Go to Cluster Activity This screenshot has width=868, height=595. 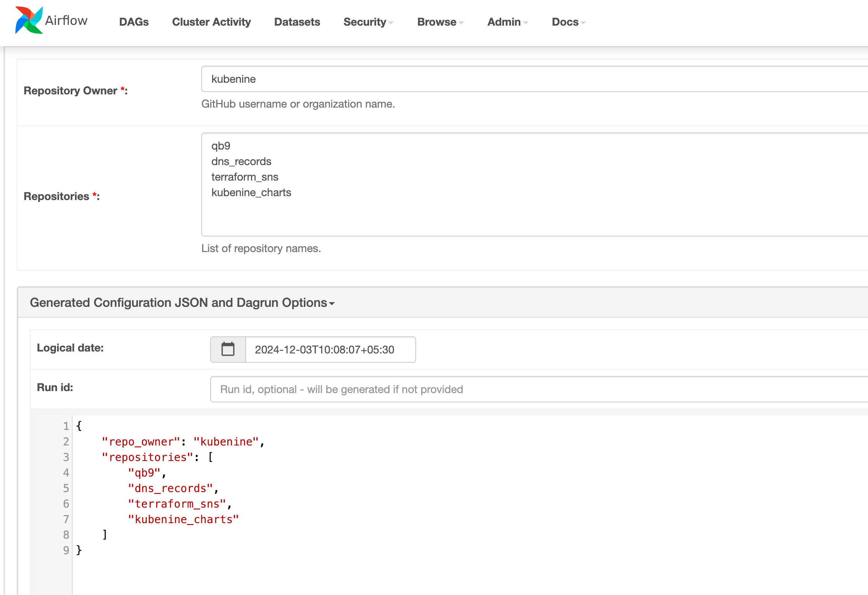coord(211,22)
